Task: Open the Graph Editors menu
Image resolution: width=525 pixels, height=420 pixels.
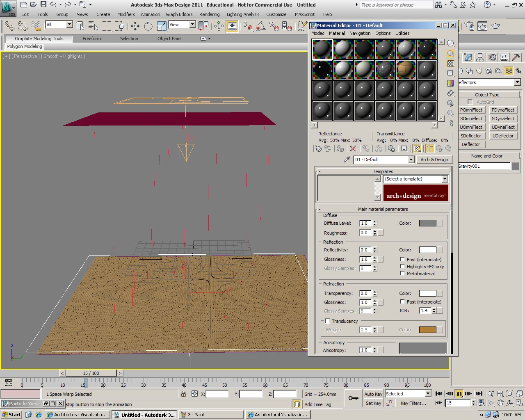Action: pos(179,14)
